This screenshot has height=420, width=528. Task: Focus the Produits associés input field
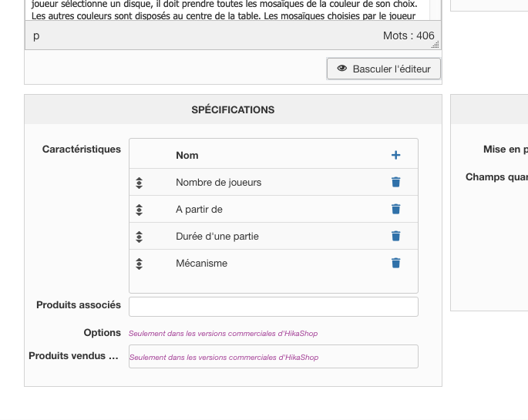coord(273,306)
